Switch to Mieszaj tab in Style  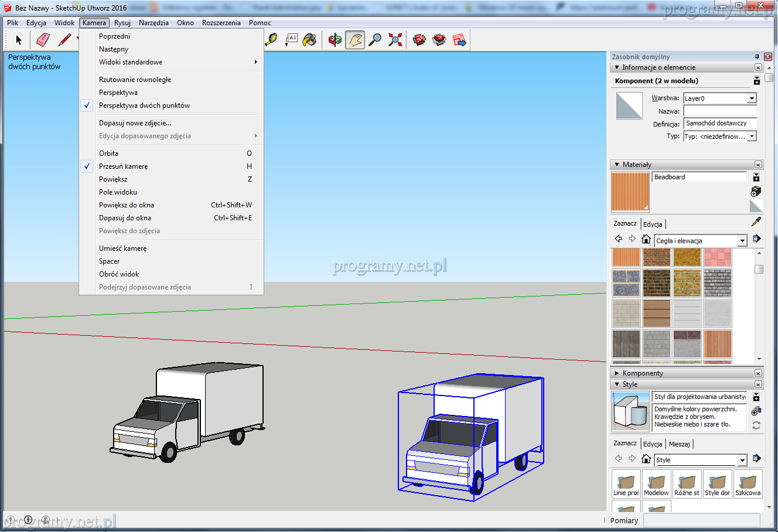point(679,444)
